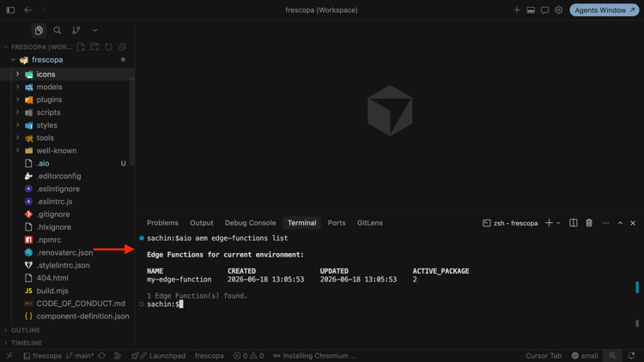Open the terminal panel more actions menu
The width and height of the screenshot is (644, 362).
pos(605,223)
